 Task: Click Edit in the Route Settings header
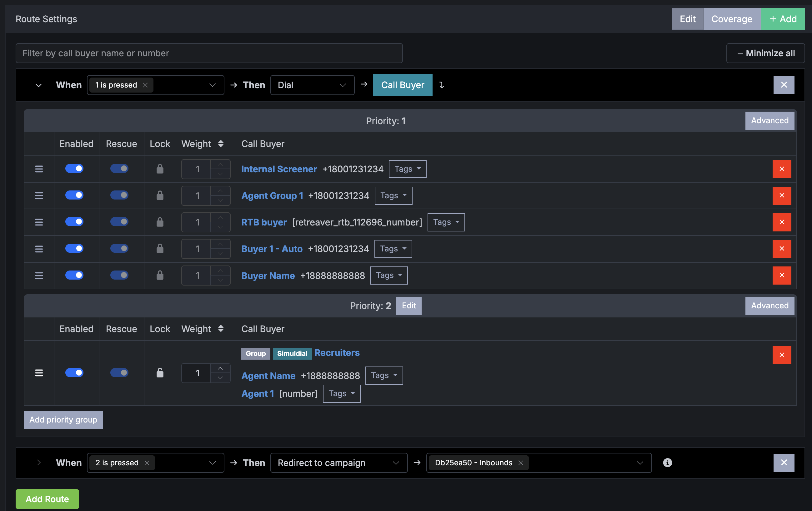687,19
